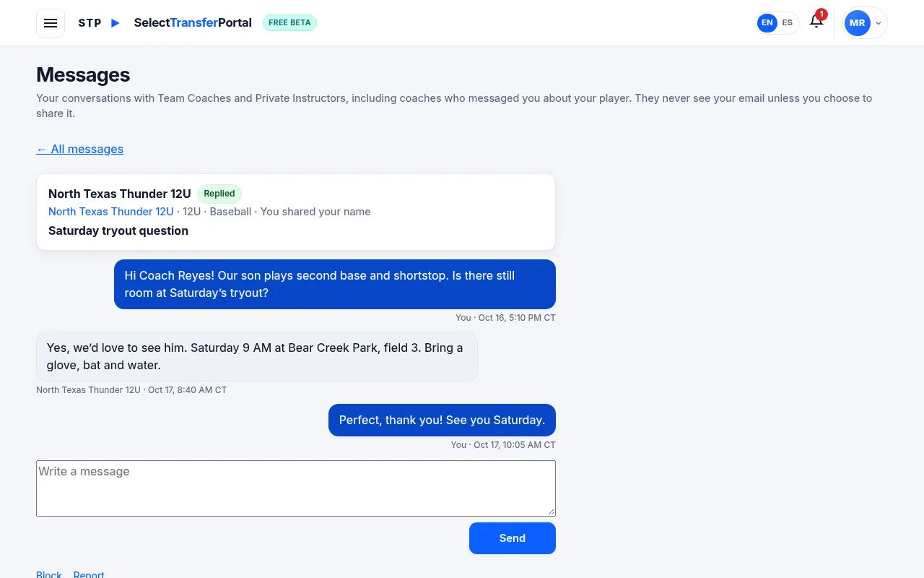Click the FREE BETA badge
Viewport: 924px width, 578px height.
coord(289,23)
